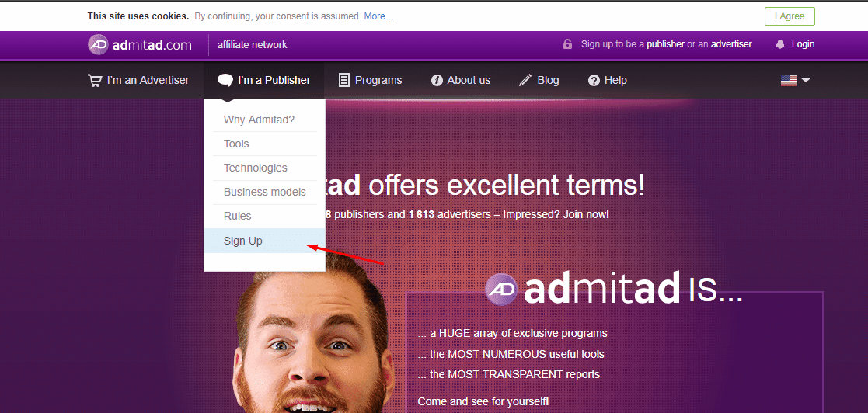Go to About us page
The height and width of the screenshot is (413, 868).
[461, 80]
